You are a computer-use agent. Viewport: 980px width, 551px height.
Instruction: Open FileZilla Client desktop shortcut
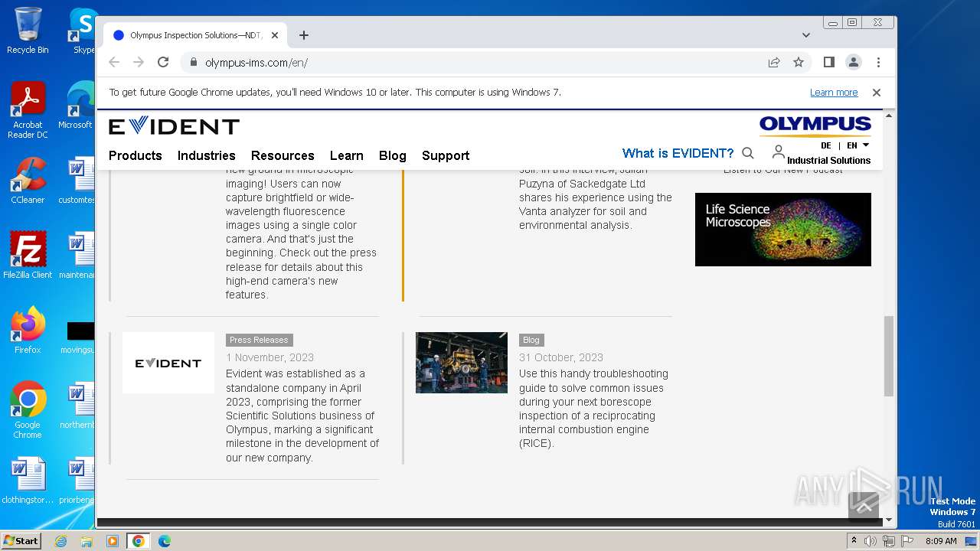pos(28,256)
